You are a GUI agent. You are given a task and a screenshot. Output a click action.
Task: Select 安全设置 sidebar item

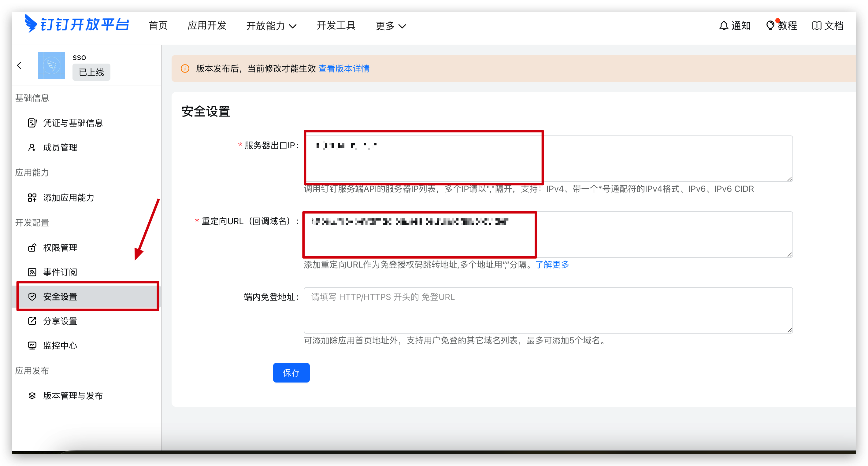60,297
